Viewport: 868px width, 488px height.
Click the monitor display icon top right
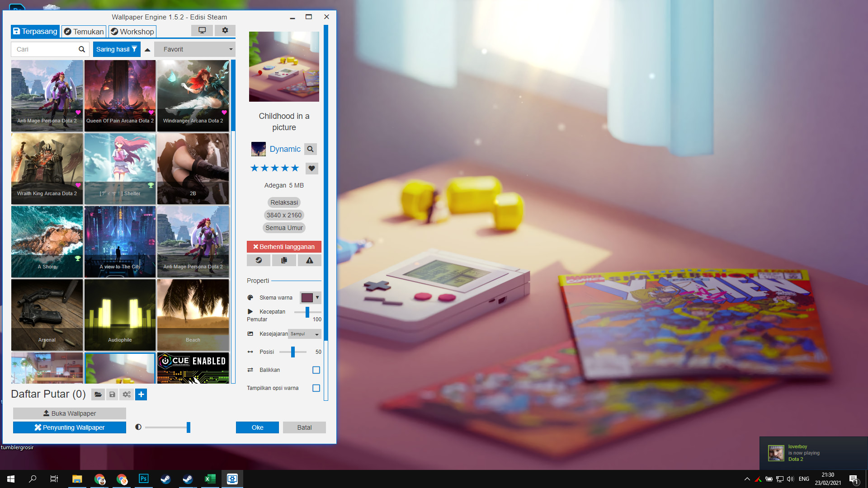pos(202,30)
